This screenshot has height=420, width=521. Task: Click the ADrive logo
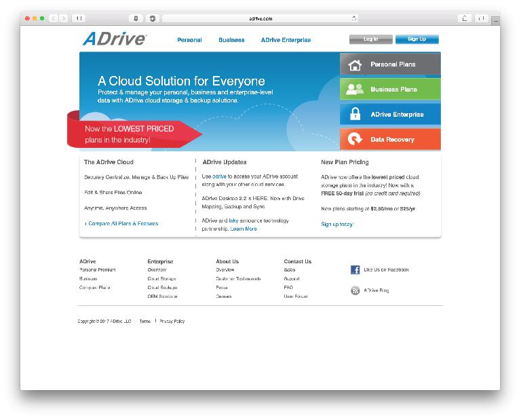(x=115, y=39)
